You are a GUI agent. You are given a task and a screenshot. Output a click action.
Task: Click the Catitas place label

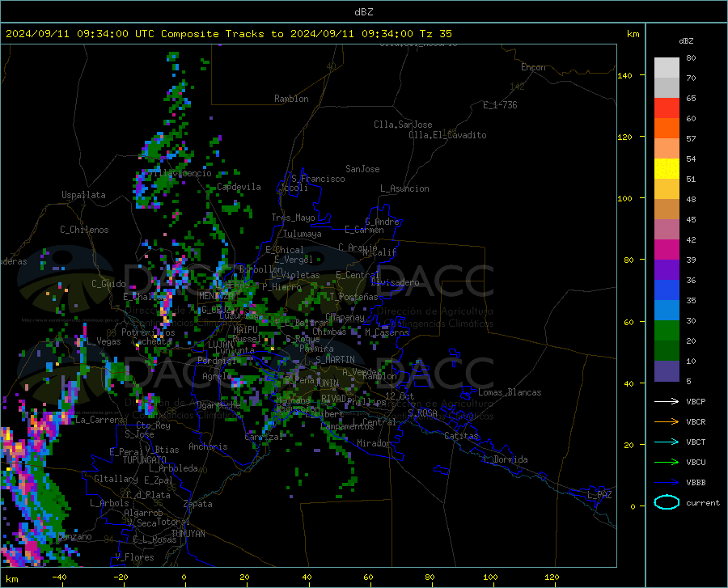pos(461,436)
